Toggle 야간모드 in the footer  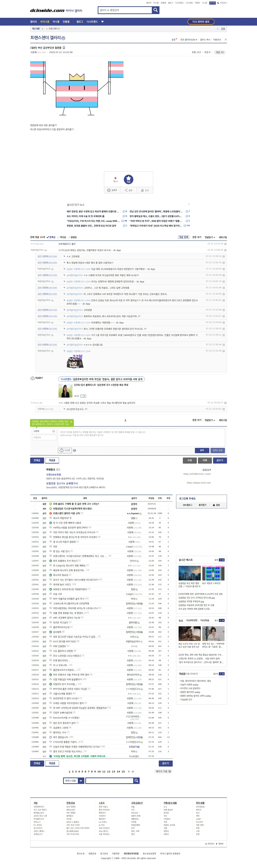(x=210, y=843)
